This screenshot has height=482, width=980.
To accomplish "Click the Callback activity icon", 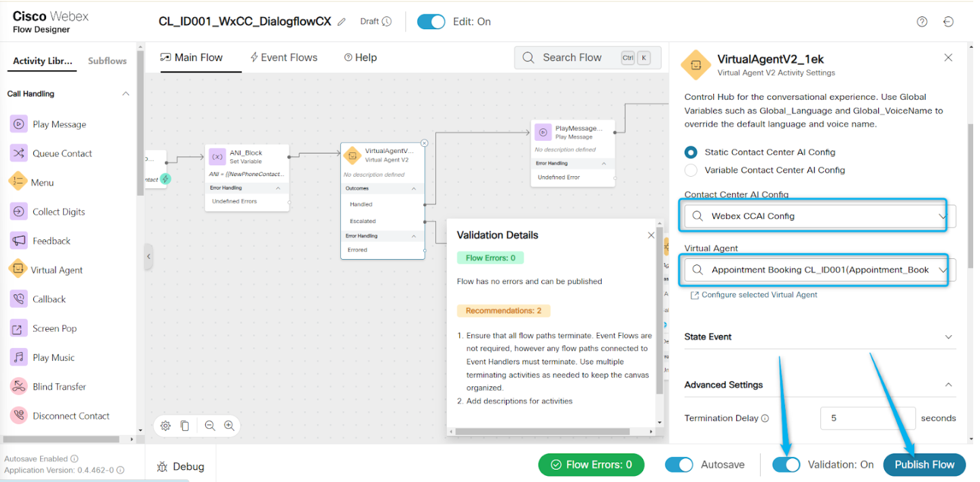I will point(19,299).
